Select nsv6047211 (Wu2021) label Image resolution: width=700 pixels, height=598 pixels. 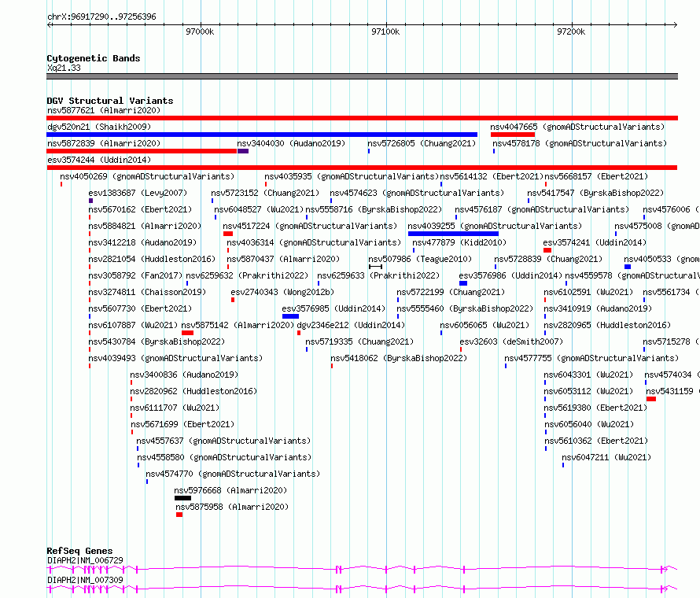[x=606, y=457]
